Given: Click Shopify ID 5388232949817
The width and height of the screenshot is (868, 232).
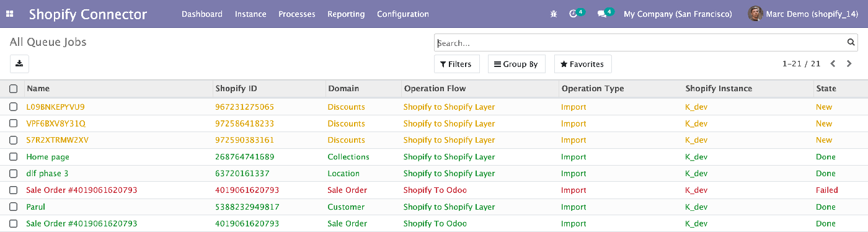Looking at the screenshot, I should pos(247,207).
